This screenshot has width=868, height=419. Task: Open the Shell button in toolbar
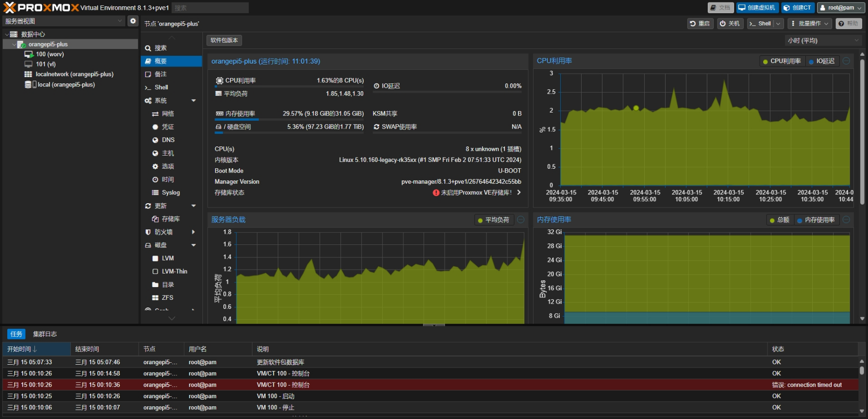pyautogui.click(x=760, y=23)
